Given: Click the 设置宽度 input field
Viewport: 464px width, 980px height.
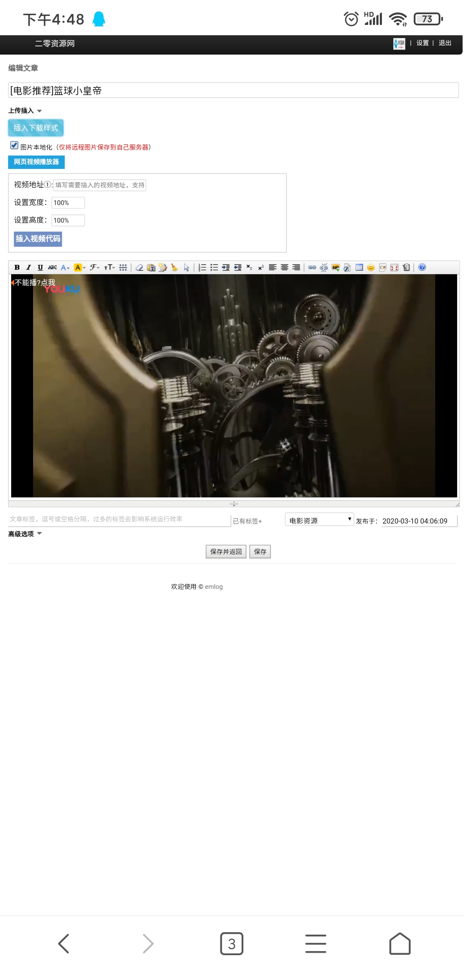Looking at the screenshot, I should [x=68, y=202].
